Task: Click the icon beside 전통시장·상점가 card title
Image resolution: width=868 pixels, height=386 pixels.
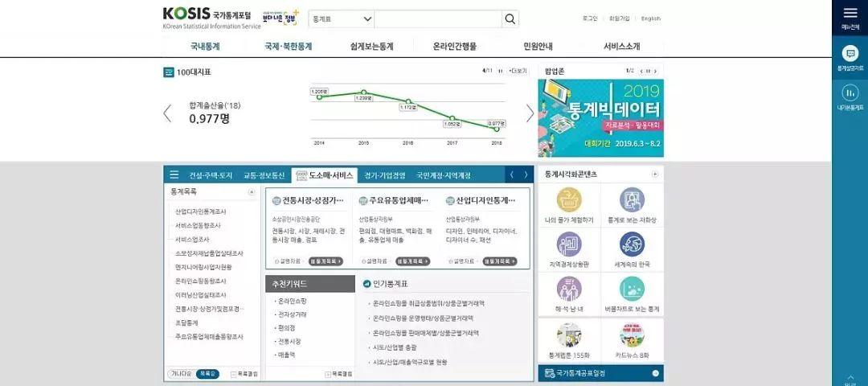Action: [x=276, y=201]
